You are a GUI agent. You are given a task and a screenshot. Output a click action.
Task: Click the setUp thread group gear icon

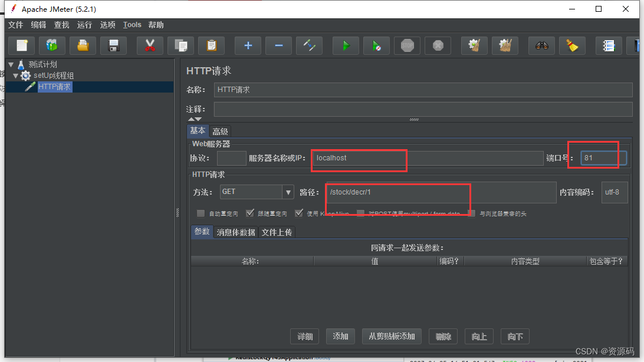coord(25,75)
